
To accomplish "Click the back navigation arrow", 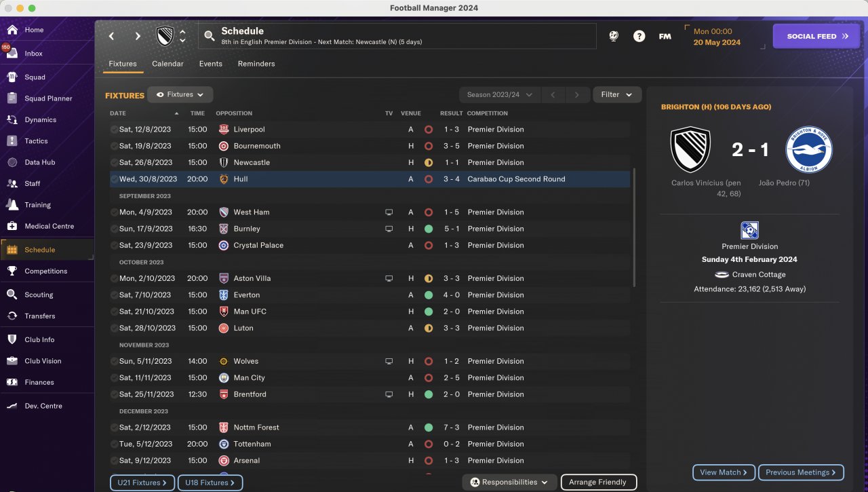I will coord(112,36).
